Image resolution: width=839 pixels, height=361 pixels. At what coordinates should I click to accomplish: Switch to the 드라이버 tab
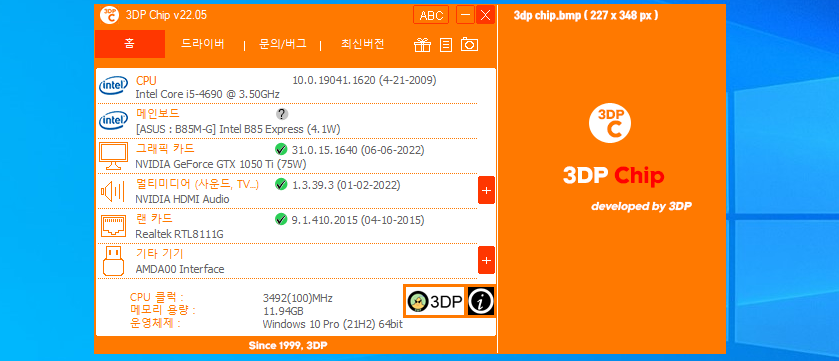[x=202, y=44]
